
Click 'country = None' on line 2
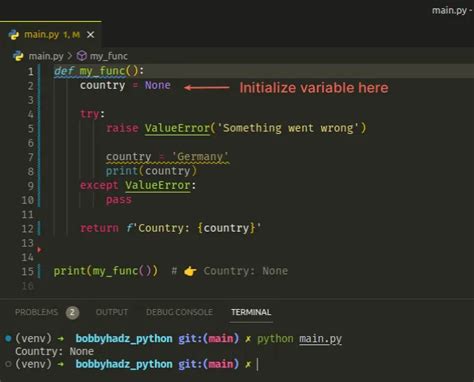[x=125, y=85]
